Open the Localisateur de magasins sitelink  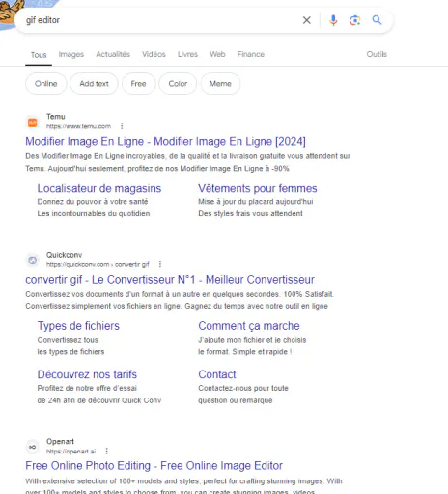point(99,188)
